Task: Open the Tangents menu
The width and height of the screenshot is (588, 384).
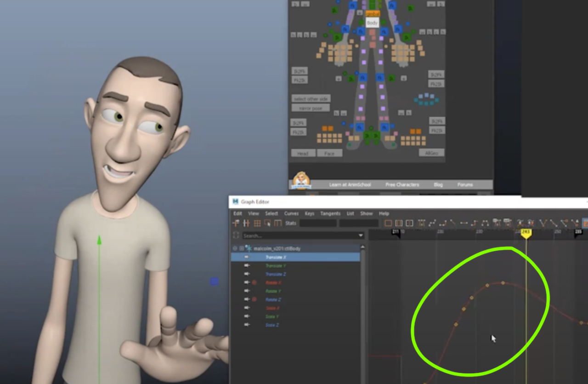Action: [x=330, y=213]
